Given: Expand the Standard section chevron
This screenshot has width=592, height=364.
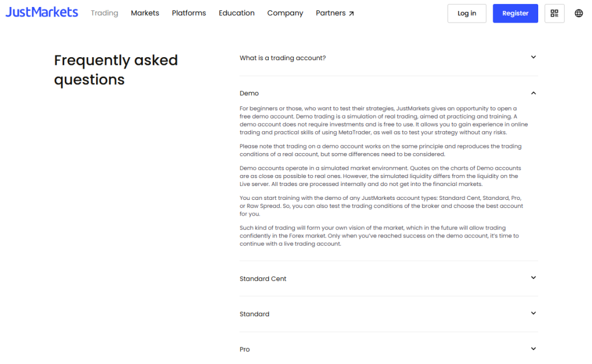Looking at the screenshot, I should coord(533,314).
